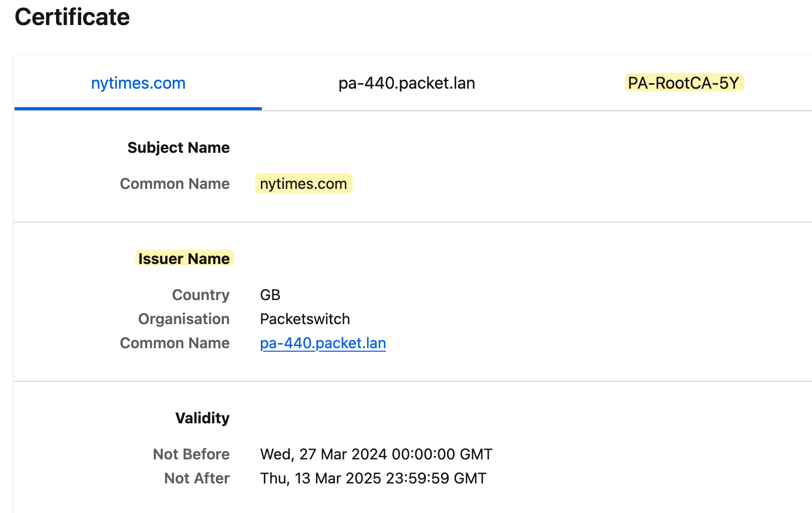
Task: Select the Country field label
Action: (200, 295)
